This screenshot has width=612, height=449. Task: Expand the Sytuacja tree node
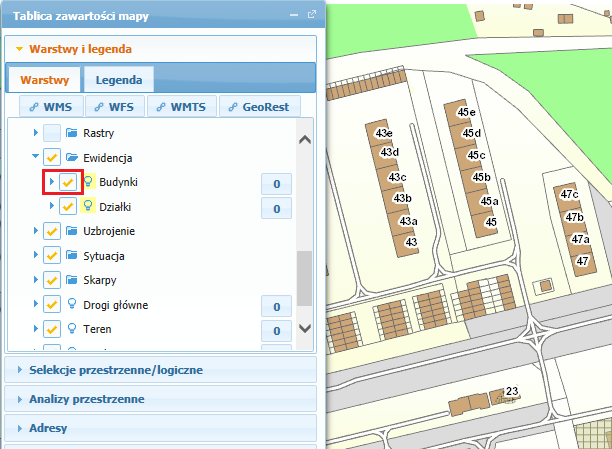point(36,255)
